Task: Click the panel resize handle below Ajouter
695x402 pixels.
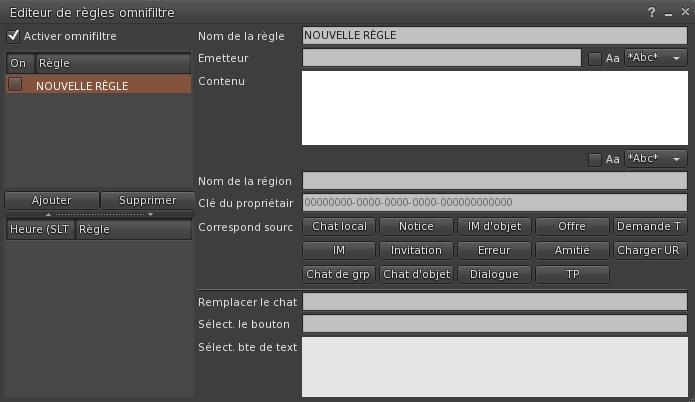Action: click(97, 214)
